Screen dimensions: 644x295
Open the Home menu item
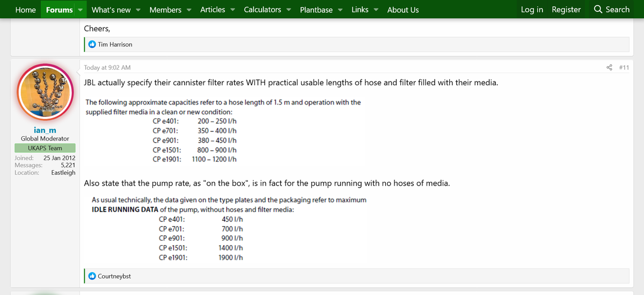(x=26, y=10)
